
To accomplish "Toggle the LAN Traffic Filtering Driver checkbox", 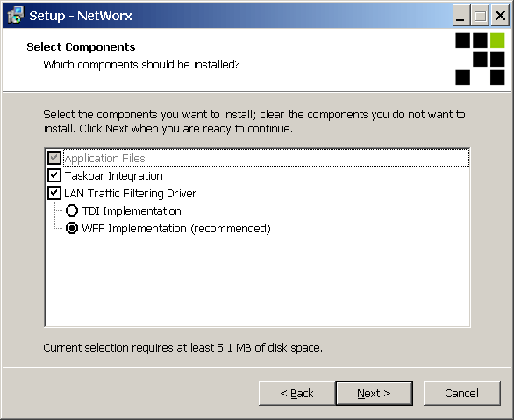I will point(54,193).
